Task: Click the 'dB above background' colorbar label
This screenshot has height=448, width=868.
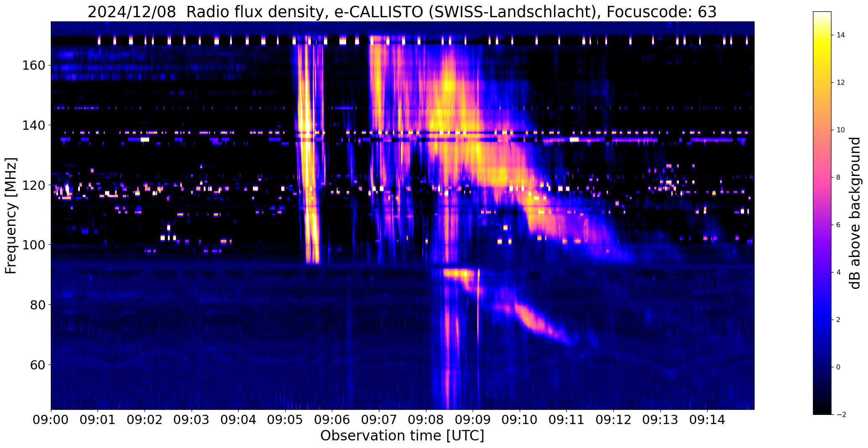Action: (855, 213)
